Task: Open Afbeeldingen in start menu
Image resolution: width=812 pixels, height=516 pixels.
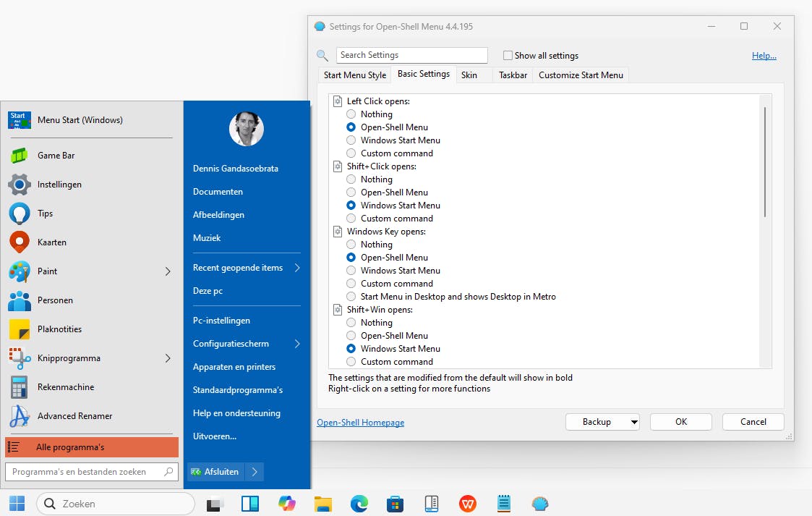Action: click(218, 214)
